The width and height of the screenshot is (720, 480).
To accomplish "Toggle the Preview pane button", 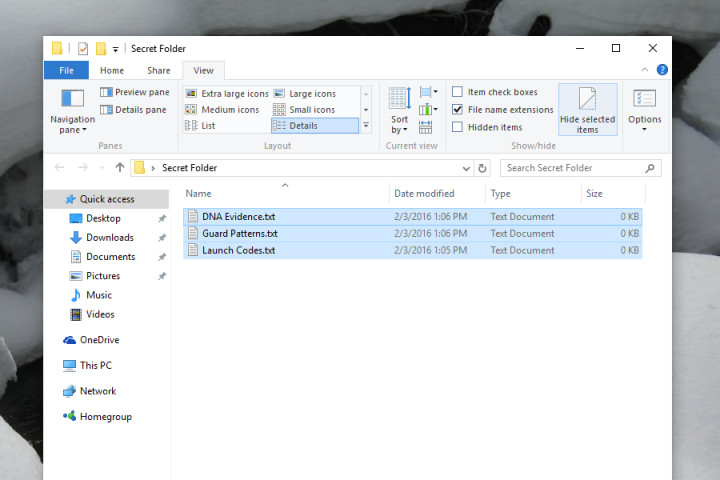I will pos(134,93).
